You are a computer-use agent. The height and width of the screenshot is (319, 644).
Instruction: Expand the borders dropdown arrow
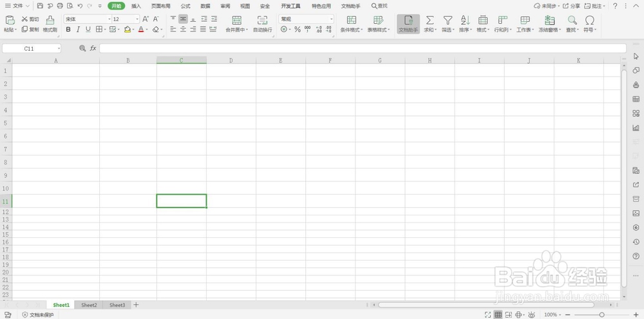click(105, 30)
